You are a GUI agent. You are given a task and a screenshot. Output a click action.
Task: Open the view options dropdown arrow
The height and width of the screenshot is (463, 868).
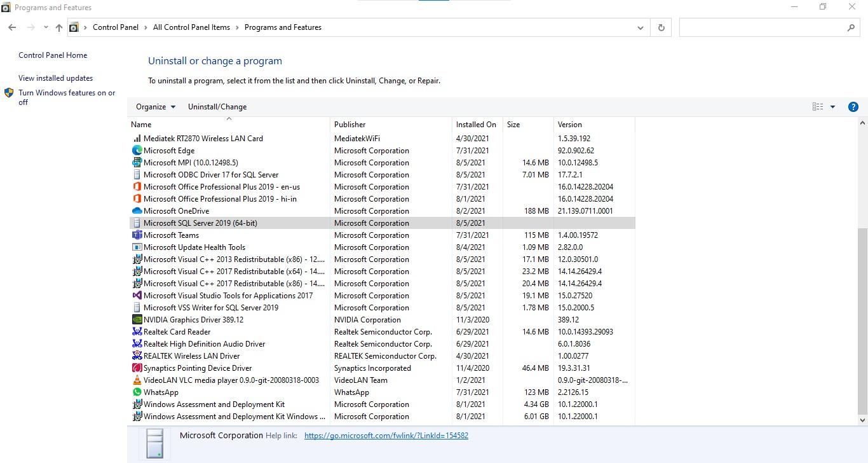[x=832, y=107]
